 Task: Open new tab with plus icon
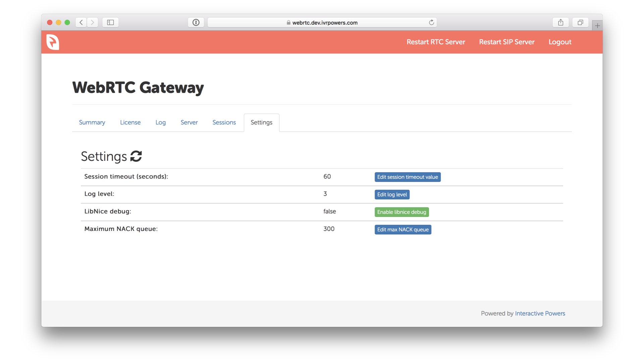597,25
